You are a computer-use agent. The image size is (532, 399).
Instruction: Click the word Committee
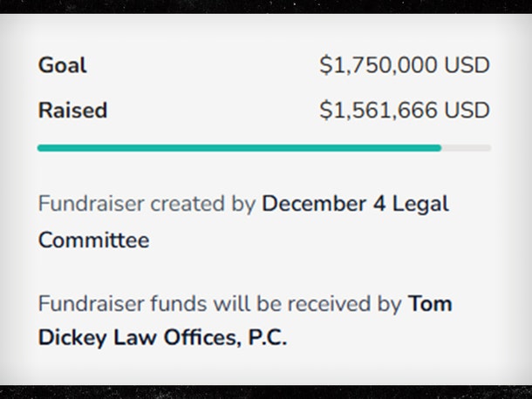tap(93, 240)
